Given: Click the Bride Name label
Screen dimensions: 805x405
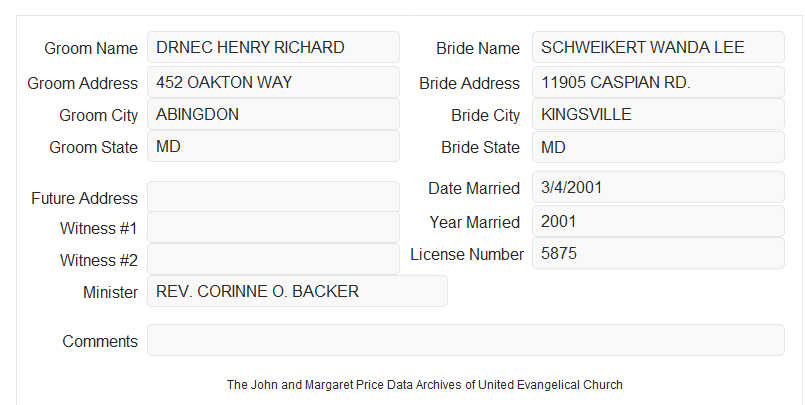Looking at the screenshot, I should click(x=478, y=48).
